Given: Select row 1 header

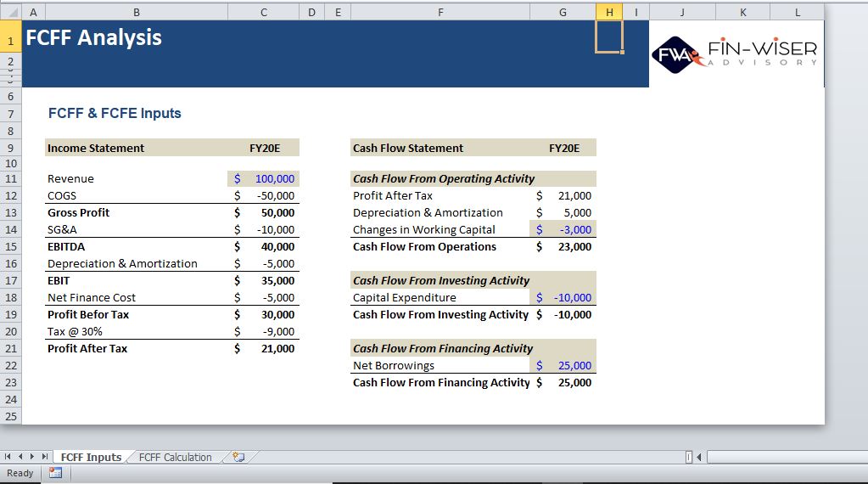Looking at the screenshot, I should 10,37.
